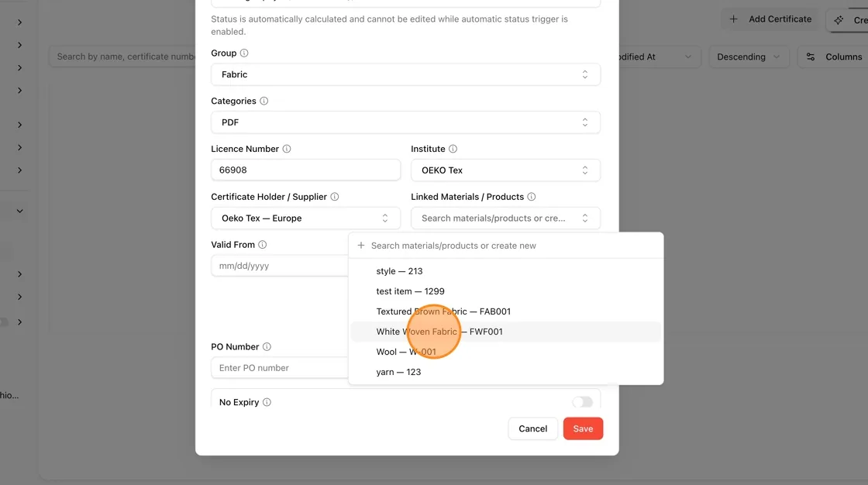Click the Valid From date field

click(280, 266)
